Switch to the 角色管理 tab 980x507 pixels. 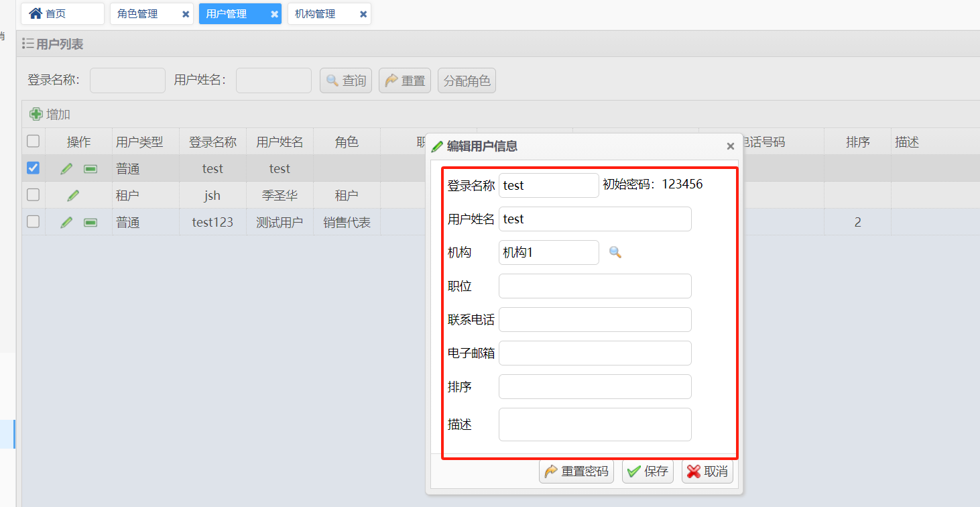click(x=143, y=13)
